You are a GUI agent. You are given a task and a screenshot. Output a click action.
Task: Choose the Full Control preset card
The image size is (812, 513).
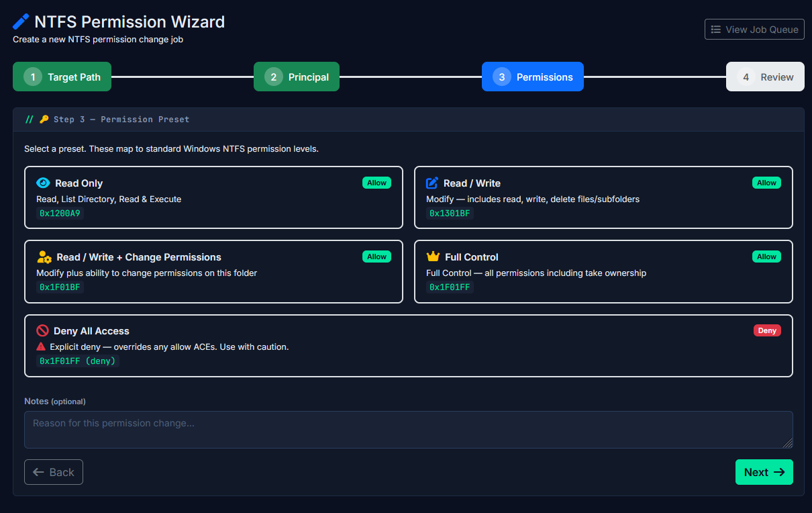(603, 271)
